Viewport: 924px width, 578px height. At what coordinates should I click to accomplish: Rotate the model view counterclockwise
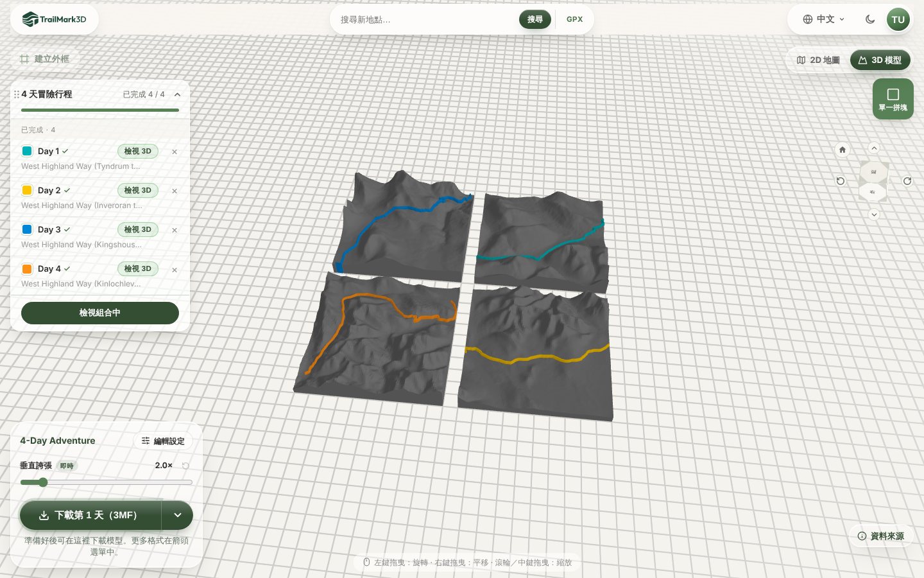click(841, 181)
